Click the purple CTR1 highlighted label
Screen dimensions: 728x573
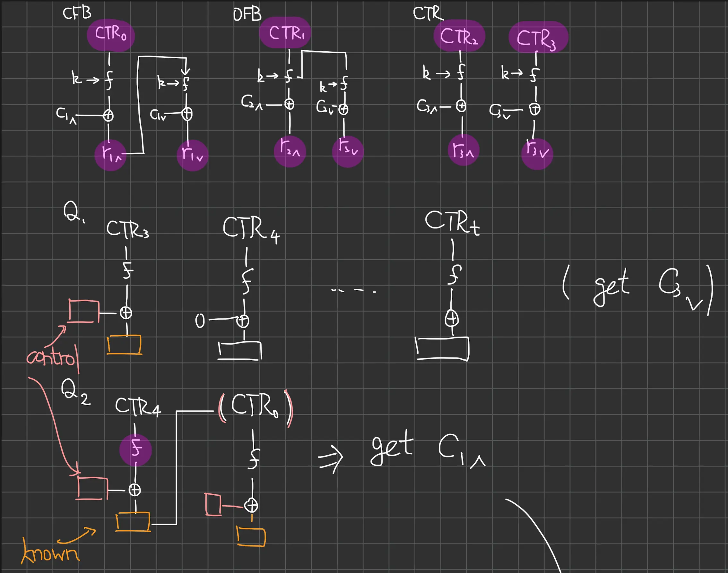coord(285,33)
